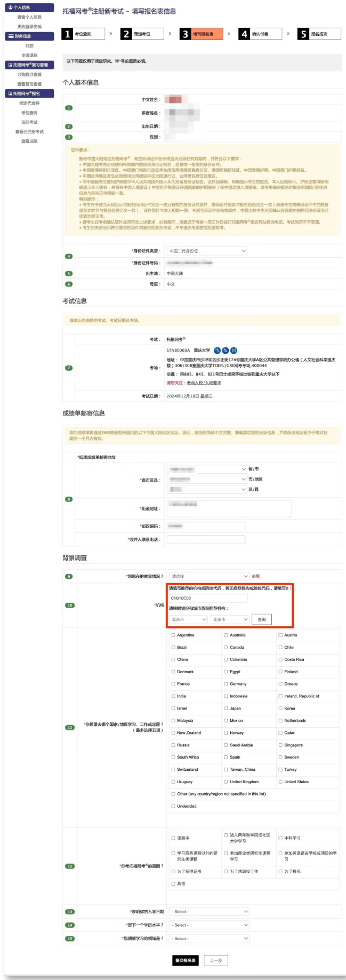Check the 为了获得证书 reason checkbox
This screenshot has height=980, width=346.
coord(173,871)
